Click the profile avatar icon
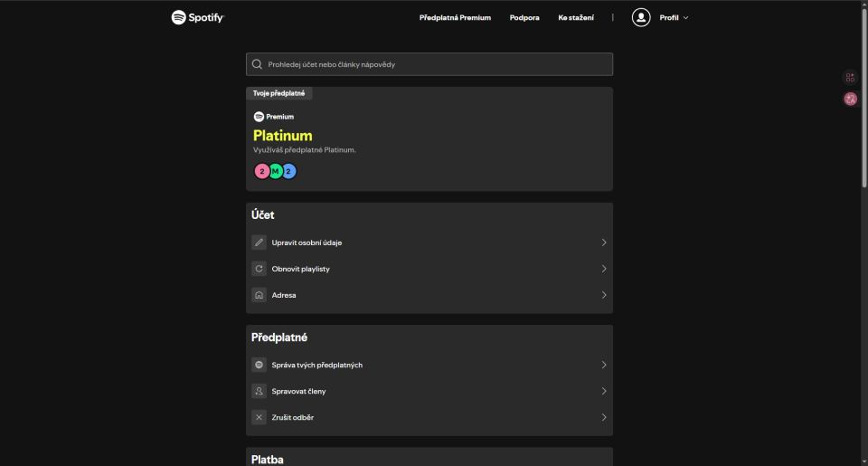Image resolution: width=868 pixels, height=466 pixels. coord(641,18)
